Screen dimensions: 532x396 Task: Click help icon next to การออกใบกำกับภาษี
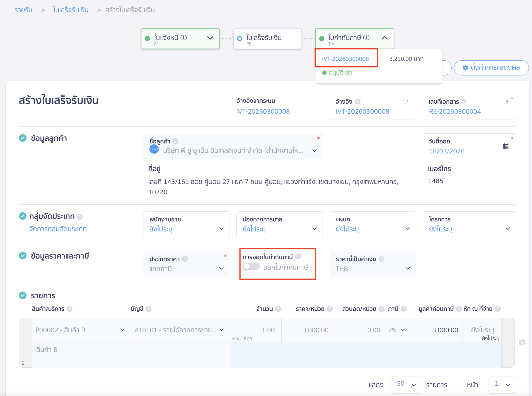(298, 256)
